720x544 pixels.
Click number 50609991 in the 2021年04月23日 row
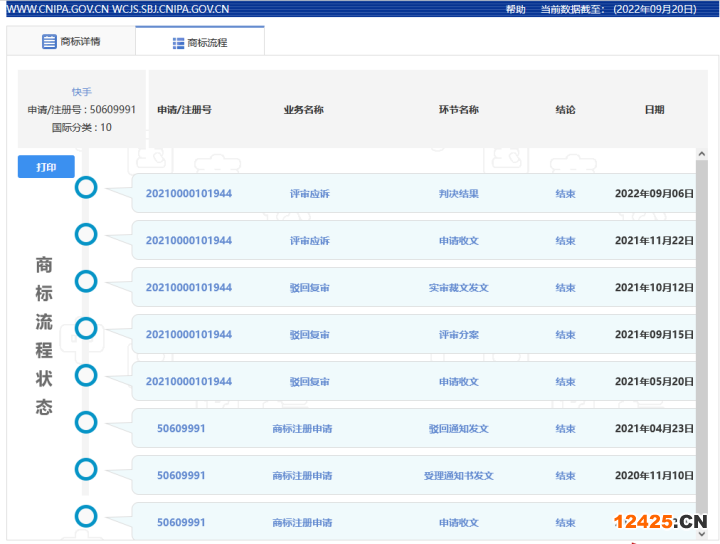tap(181, 429)
